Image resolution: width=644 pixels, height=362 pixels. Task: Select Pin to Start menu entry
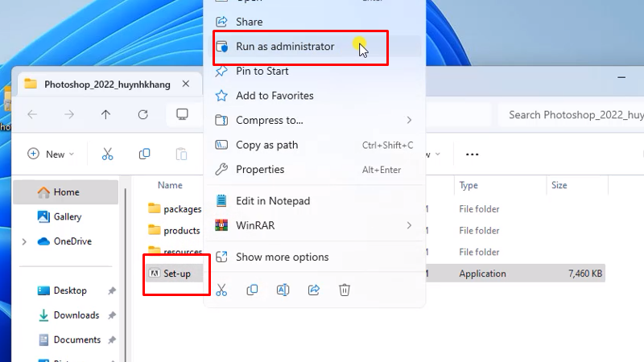click(x=262, y=72)
